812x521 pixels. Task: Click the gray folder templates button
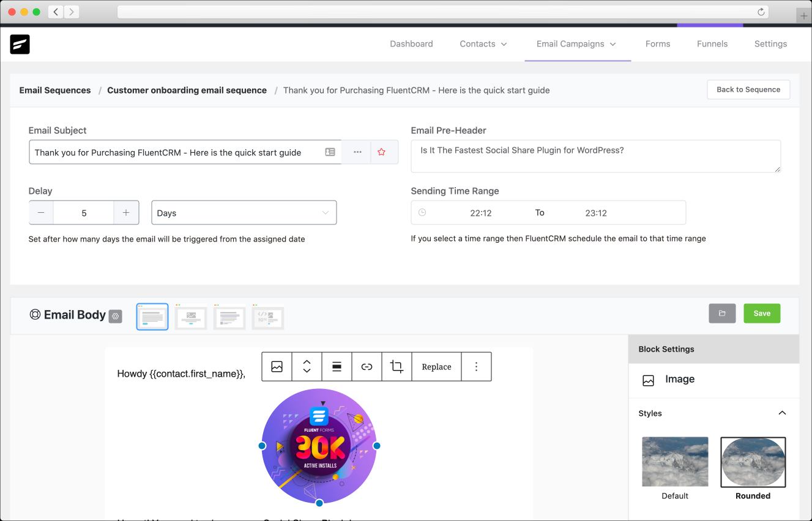(x=722, y=313)
